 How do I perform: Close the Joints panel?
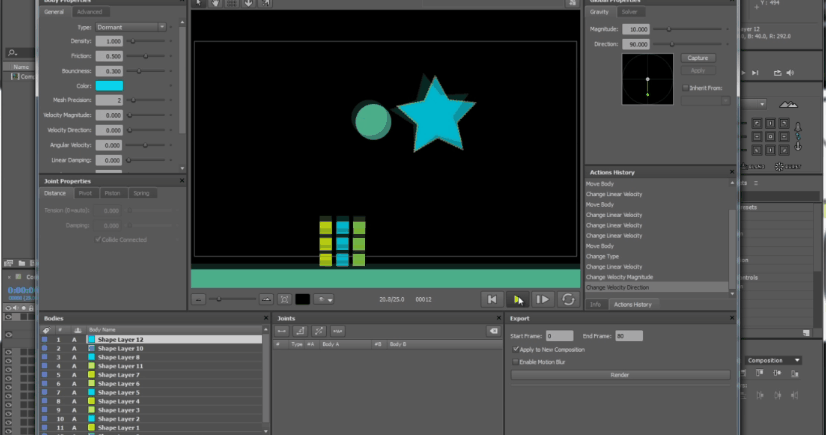coord(498,318)
